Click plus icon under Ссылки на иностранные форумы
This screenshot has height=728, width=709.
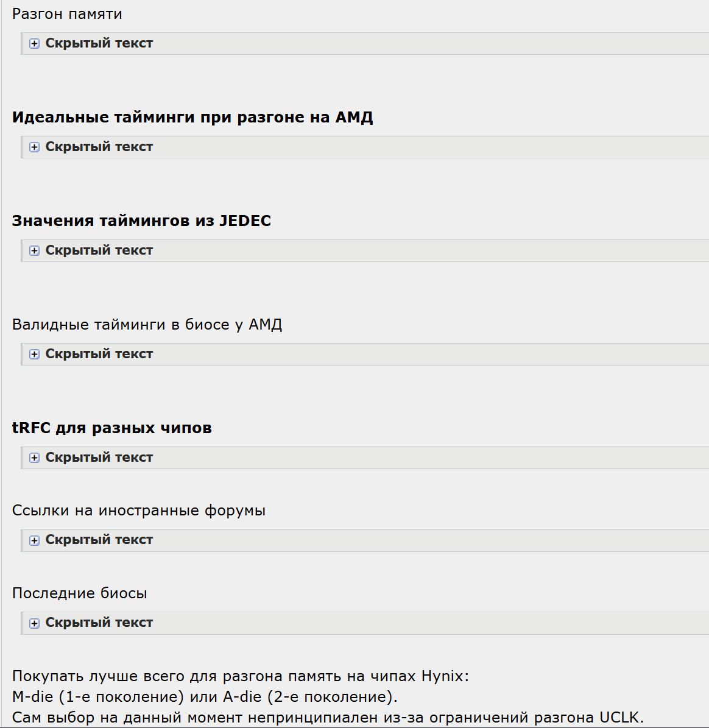point(35,540)
